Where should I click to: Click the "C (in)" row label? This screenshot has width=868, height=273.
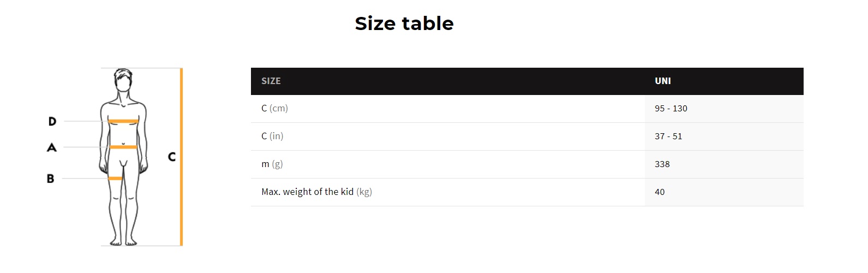[272, 136]
